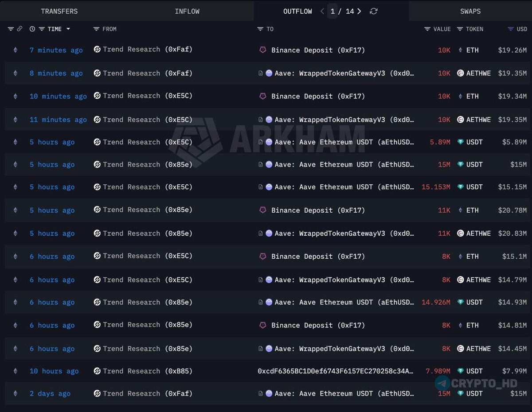Click Aave ghost icon in $20.83M row

click(269, 233)
